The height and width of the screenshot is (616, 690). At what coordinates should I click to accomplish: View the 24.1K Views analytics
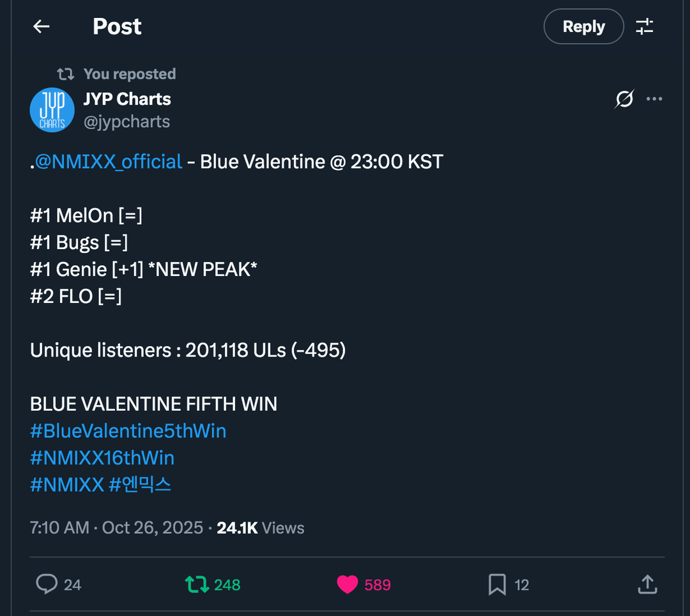(261, 528)
